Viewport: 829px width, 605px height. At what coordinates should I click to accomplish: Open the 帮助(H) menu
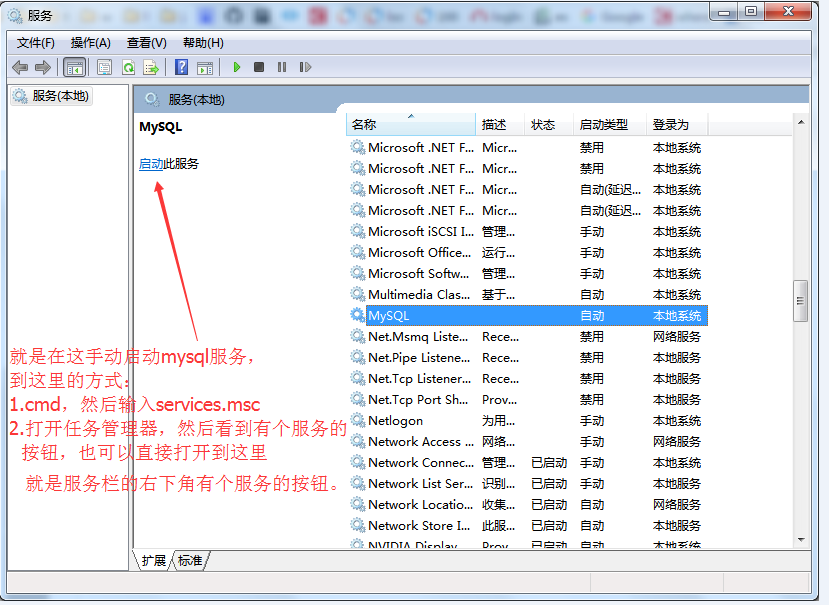pyautogui.click(x=203, y=43)
